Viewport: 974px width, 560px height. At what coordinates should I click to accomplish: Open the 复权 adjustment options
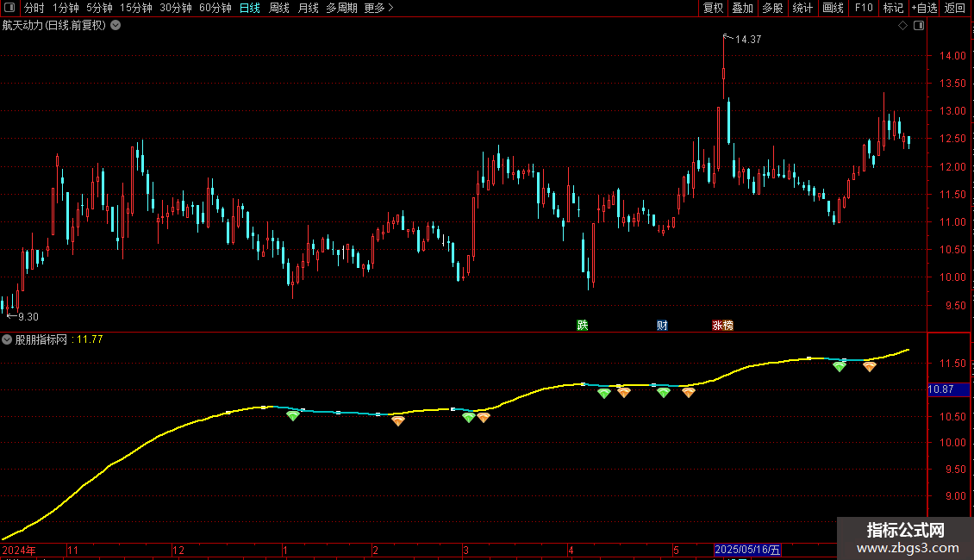(713, 8)
